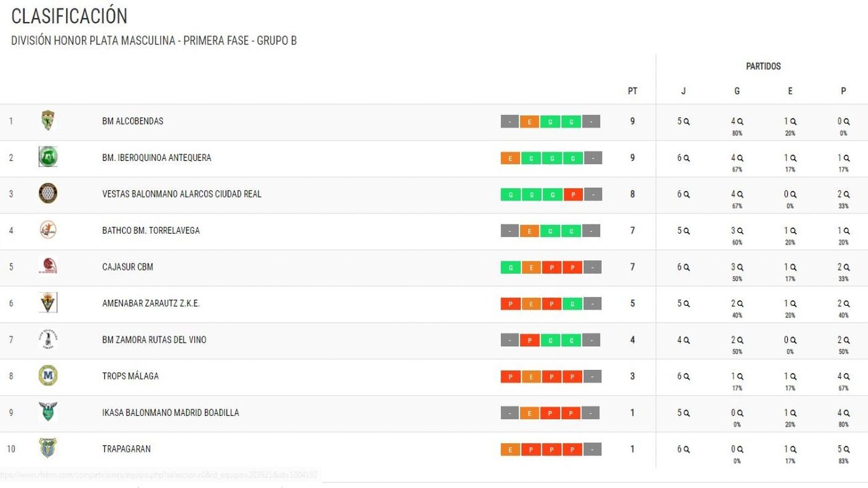Viewport: 868px width, 488px height.
Task: Click the Trapagaran team crest
Action: click(48, 448)
